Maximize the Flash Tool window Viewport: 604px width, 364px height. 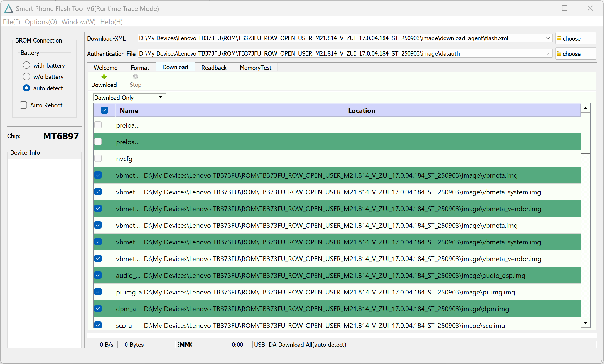pos(564,8)
